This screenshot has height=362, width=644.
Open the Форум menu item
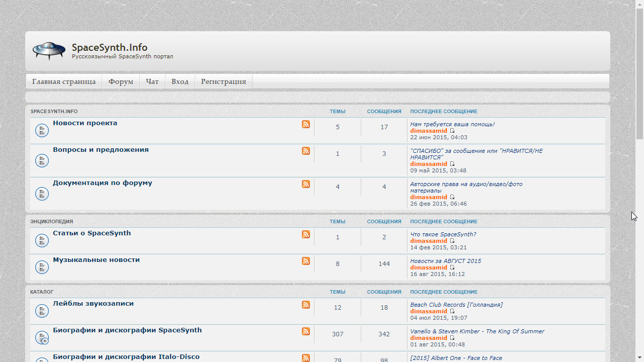click(x=121, y=81)
